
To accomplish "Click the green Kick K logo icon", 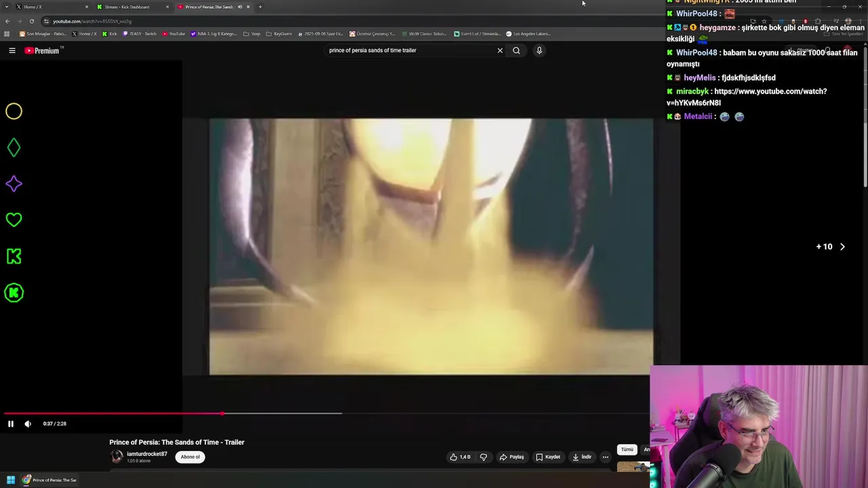I will tap(14, 256).
